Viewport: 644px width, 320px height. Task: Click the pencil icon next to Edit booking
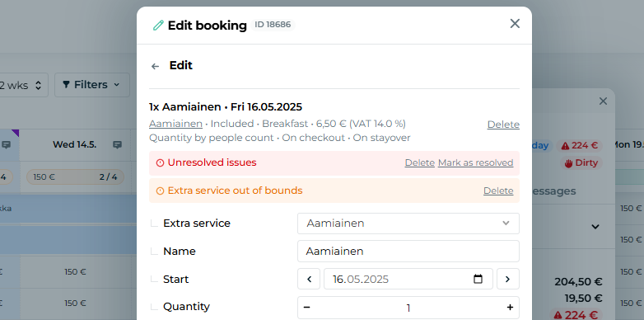pos(158,26)
